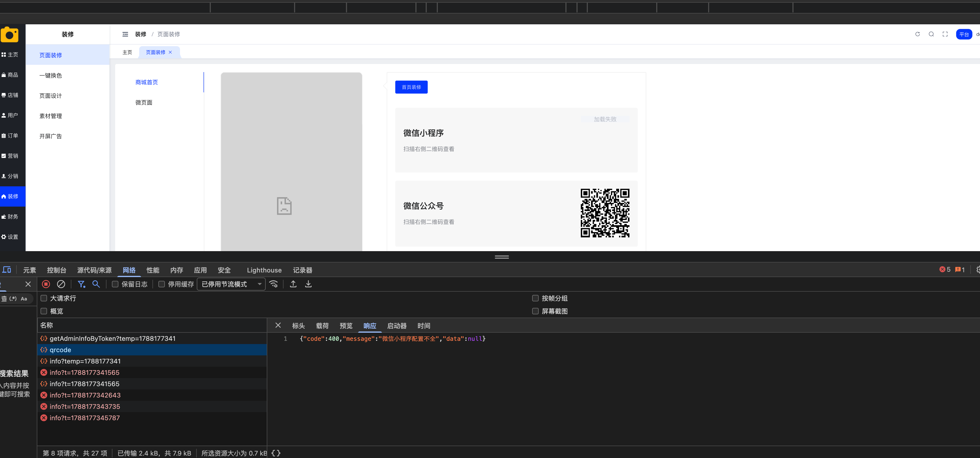Open the 微页面 menu link
This screenshot has height=458, width=980.
pyautogui.click(x=144, y=102)
